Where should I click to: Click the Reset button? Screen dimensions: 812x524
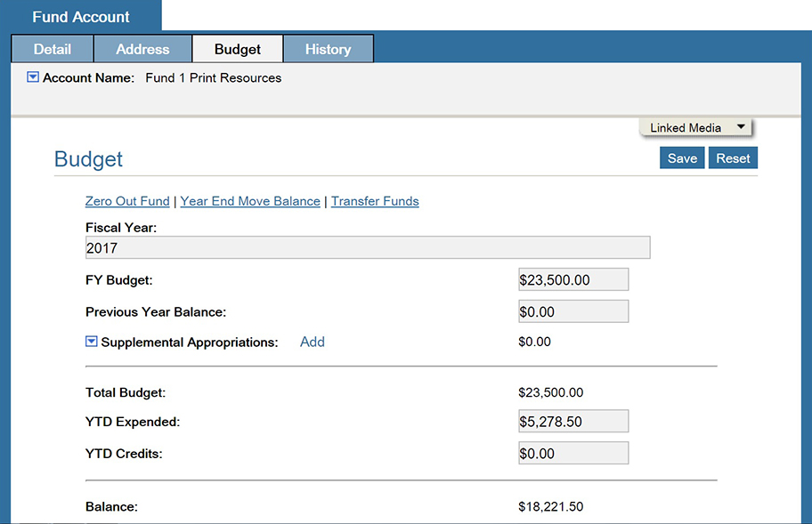[733, 158]
